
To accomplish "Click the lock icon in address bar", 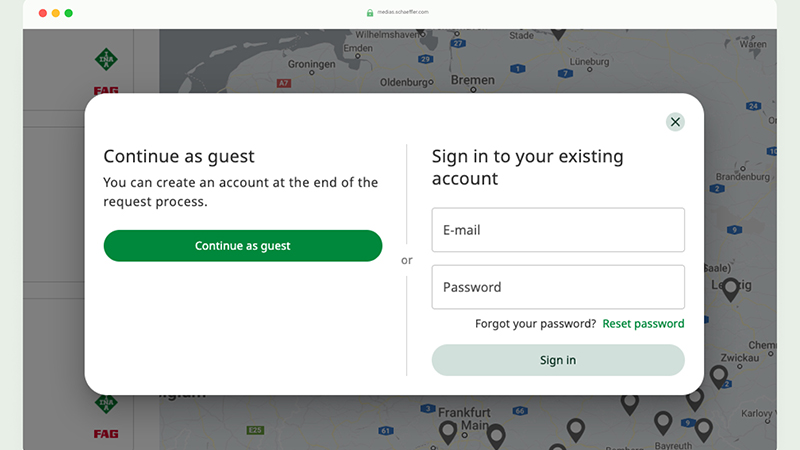I will (x=370, y=13).
